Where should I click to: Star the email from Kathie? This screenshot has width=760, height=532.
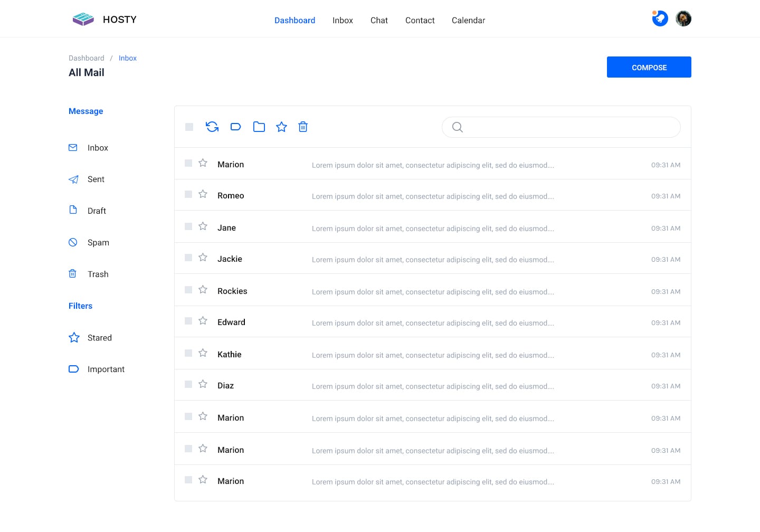click(x=203, y=353)
